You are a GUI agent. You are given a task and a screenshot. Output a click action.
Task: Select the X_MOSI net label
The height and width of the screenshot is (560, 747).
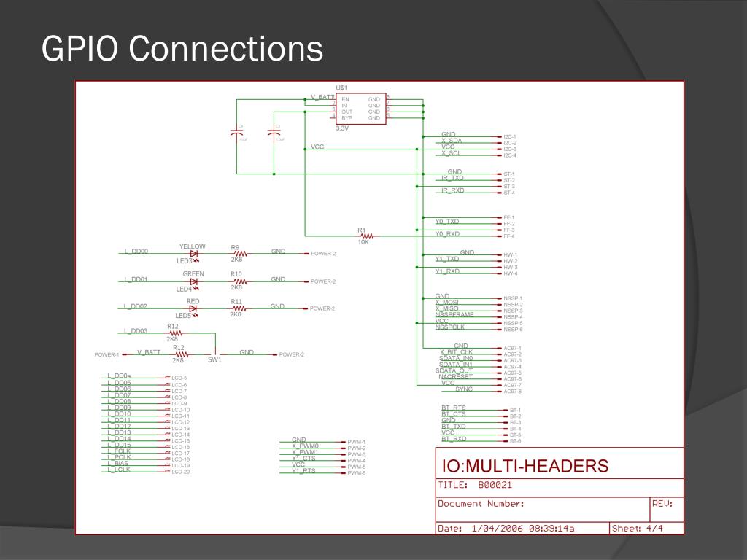click(447, 303)
